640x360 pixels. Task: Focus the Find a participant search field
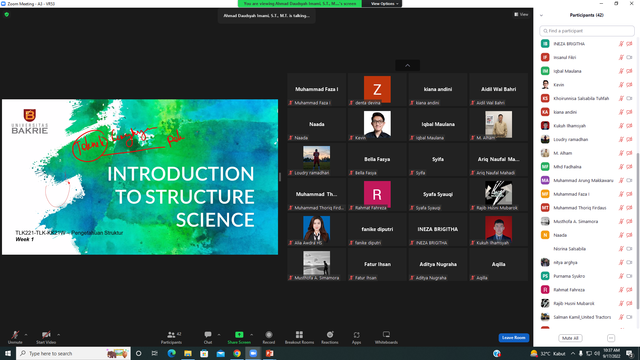tap(587, 31)
